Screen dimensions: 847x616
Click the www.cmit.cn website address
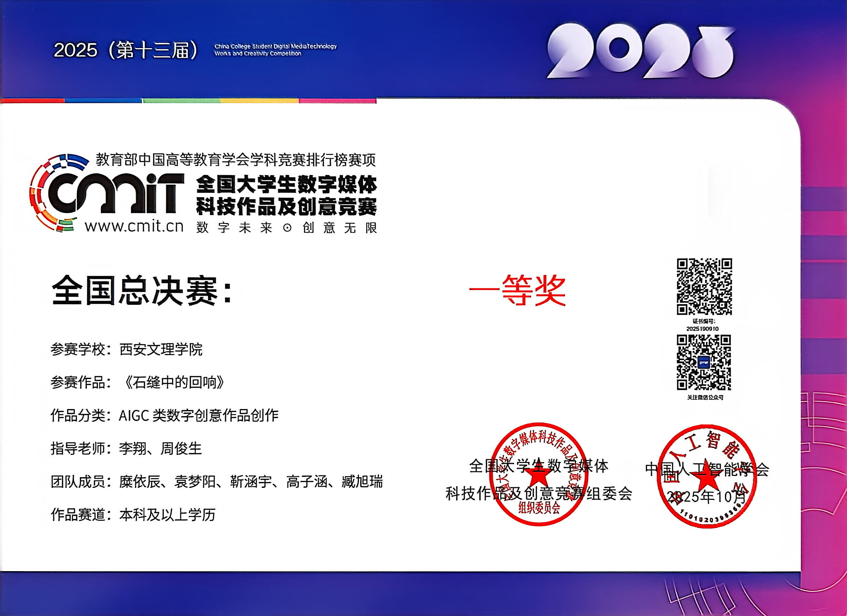pos(134,226)
